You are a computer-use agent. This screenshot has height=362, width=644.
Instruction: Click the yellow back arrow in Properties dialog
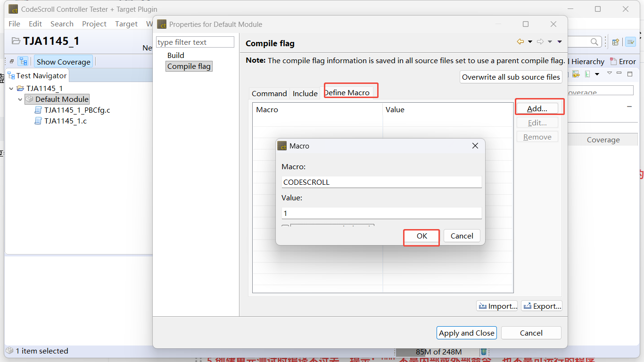[x=520, y=42]
